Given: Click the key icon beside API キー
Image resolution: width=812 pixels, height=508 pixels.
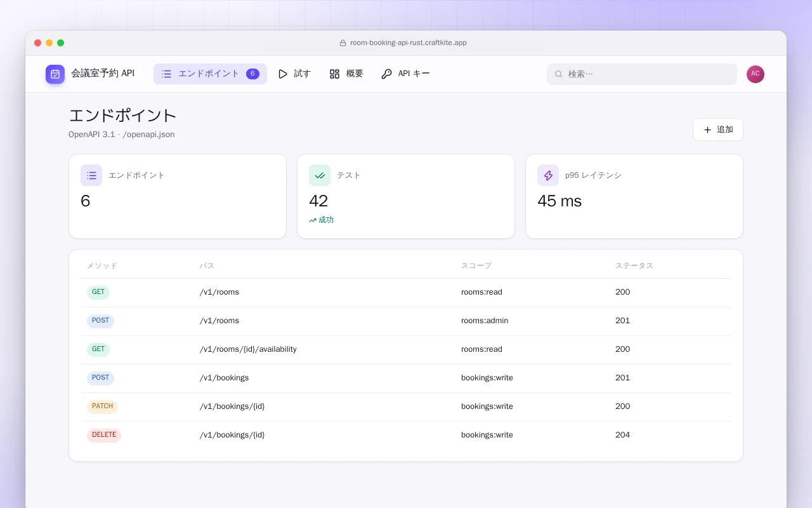Looking at the screenshot, I should point(386,74).
